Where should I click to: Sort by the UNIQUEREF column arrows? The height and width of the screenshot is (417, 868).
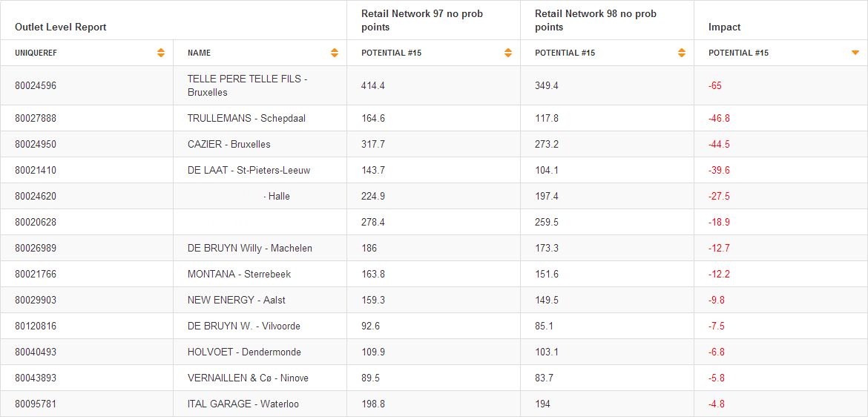[161, 53]
